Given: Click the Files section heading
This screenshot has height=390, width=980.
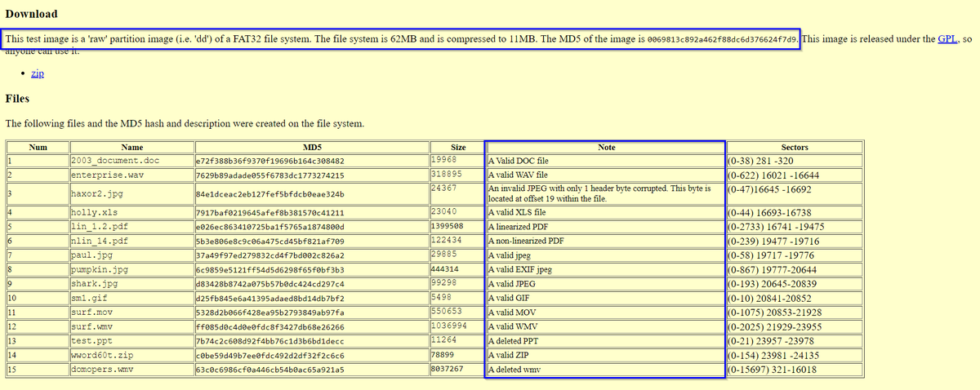Looking at the screenshot, I should 17,99.
